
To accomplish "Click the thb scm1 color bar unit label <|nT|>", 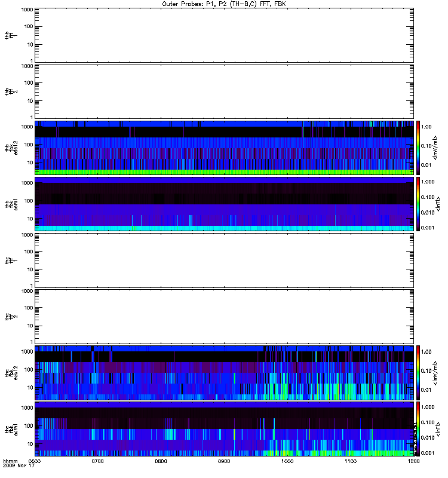I will click(438, 204).
